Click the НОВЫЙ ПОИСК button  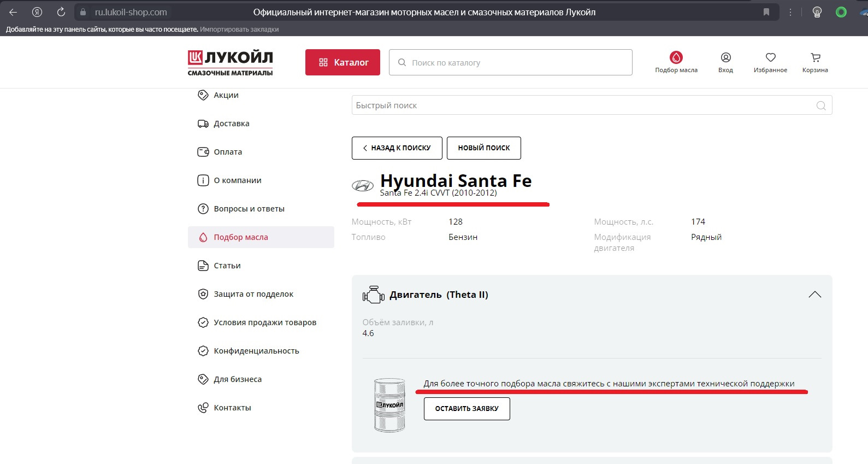(x=483, y=148)
